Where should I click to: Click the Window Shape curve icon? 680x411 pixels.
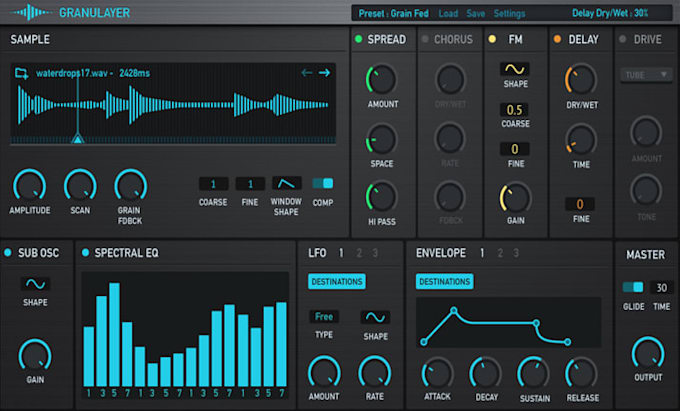[x=286, y=183]
